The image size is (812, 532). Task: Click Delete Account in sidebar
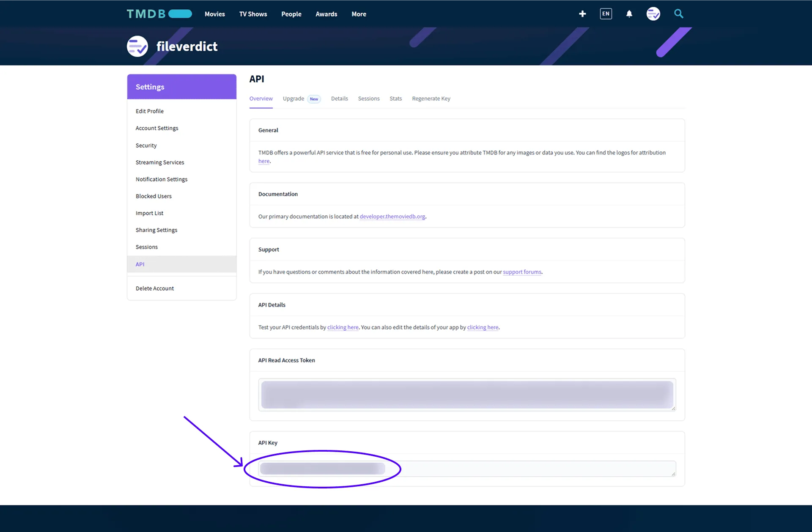[155, 288]
